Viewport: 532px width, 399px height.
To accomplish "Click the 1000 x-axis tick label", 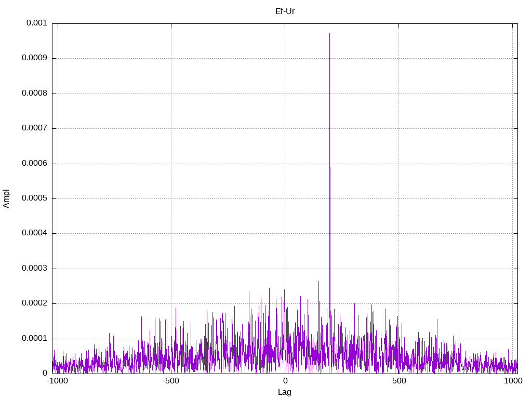I will (x=512, y=381).
